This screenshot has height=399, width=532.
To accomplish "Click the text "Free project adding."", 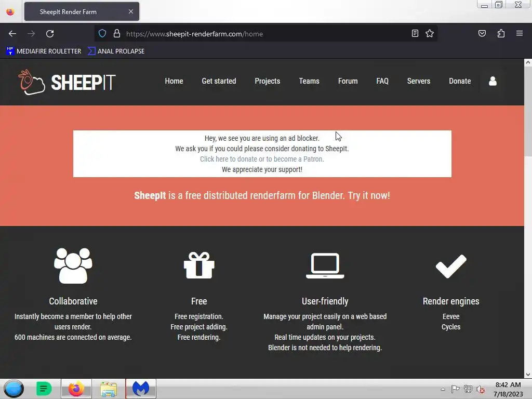I will pos(199,327).
